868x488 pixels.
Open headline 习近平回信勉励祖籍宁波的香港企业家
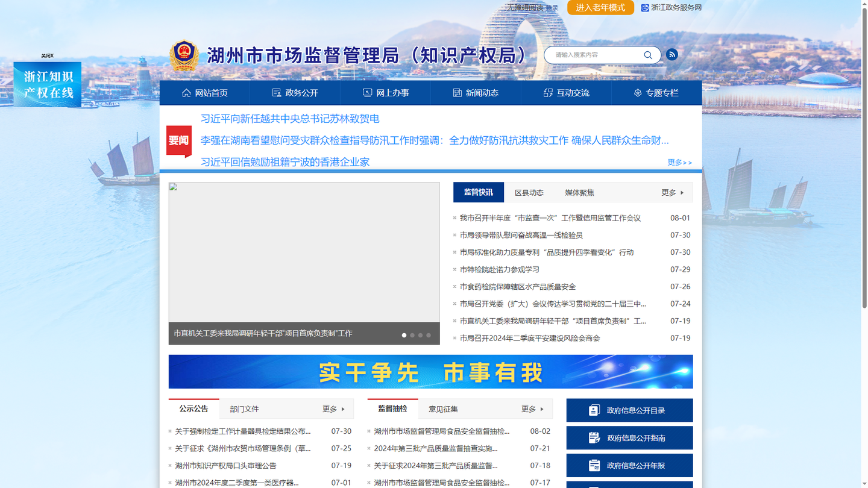point(285,162)
